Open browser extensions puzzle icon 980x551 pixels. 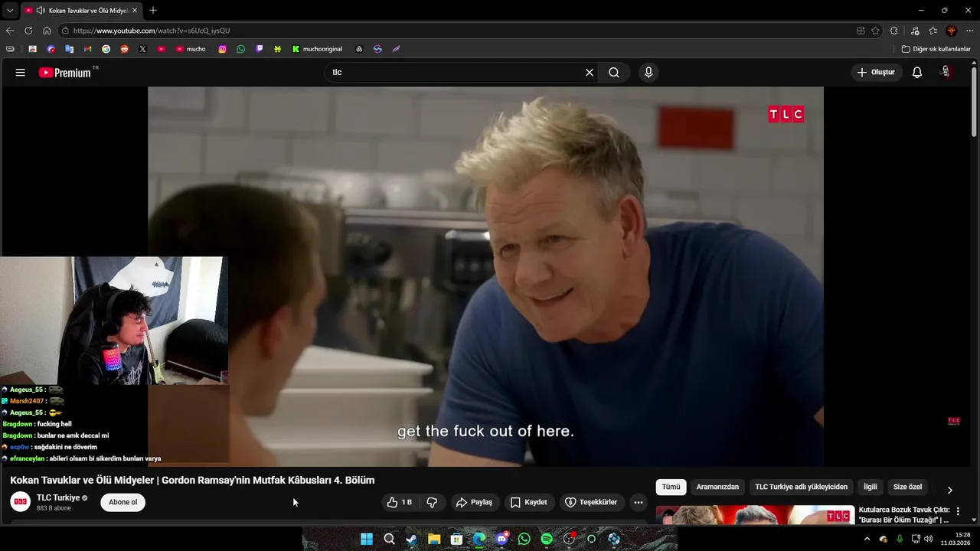pyautogui.click(x=894, y=31)
